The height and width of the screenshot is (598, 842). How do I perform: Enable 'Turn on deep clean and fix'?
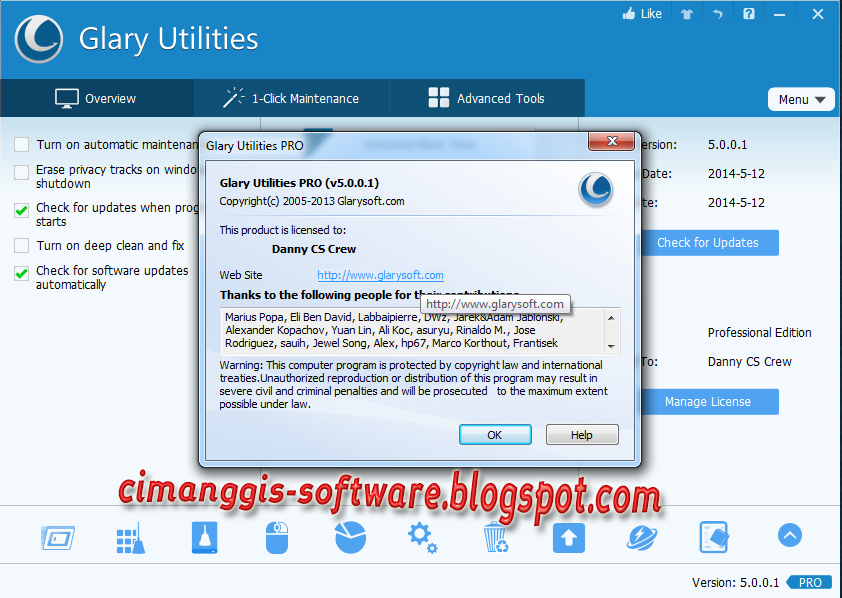click(x=21, y=245)
